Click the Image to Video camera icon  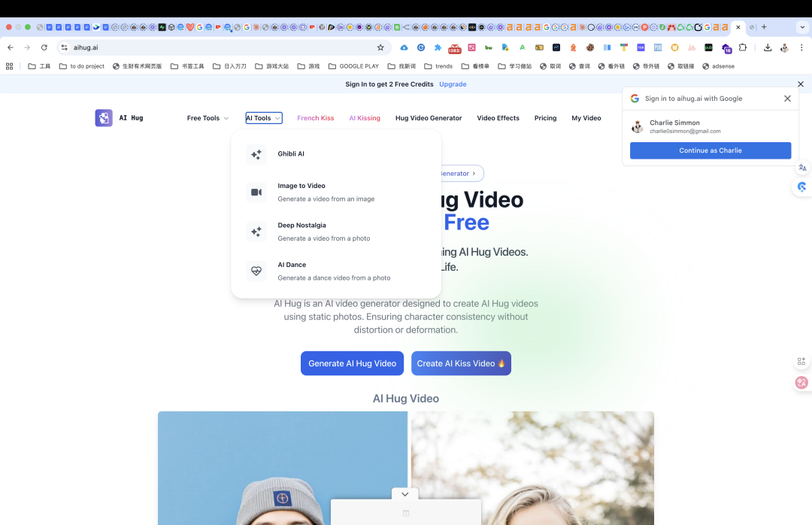[x=256, y=193]
